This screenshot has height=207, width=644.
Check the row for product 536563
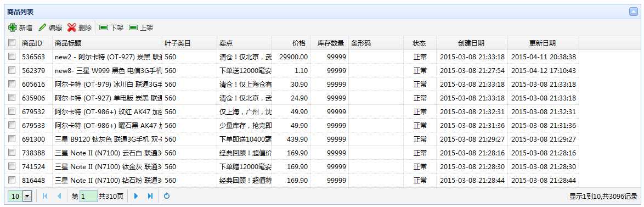tap(12, 57)
